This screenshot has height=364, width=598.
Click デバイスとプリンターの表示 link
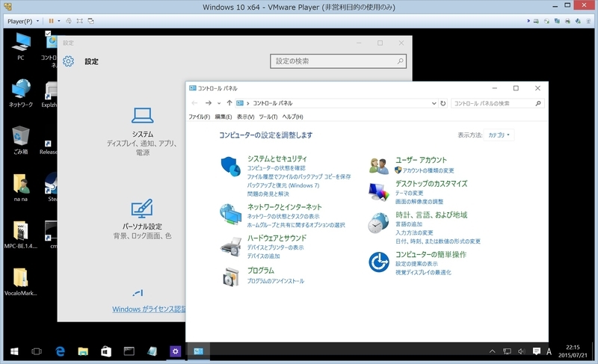[x=275, y=247]
